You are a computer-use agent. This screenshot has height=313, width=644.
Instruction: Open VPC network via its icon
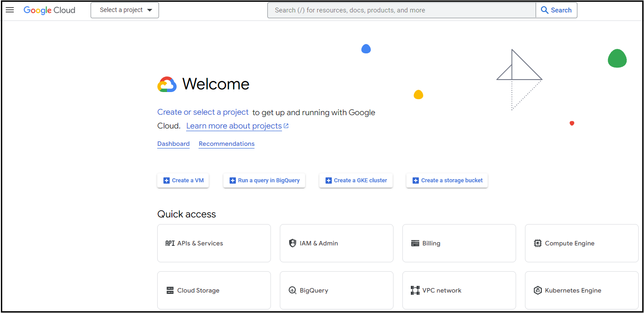(x=415, y=290)
